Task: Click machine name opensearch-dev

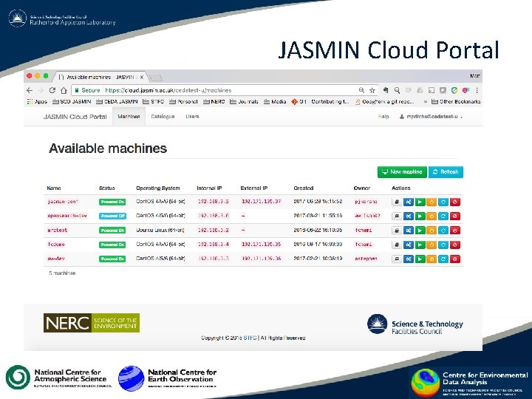Action: [67, 216]
